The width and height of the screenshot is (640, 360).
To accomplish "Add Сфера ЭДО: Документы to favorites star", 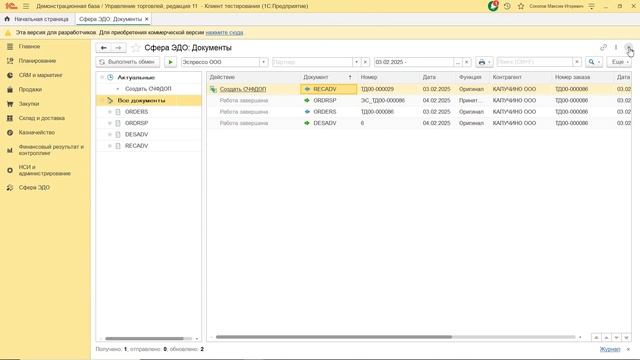I will (135, 48).
